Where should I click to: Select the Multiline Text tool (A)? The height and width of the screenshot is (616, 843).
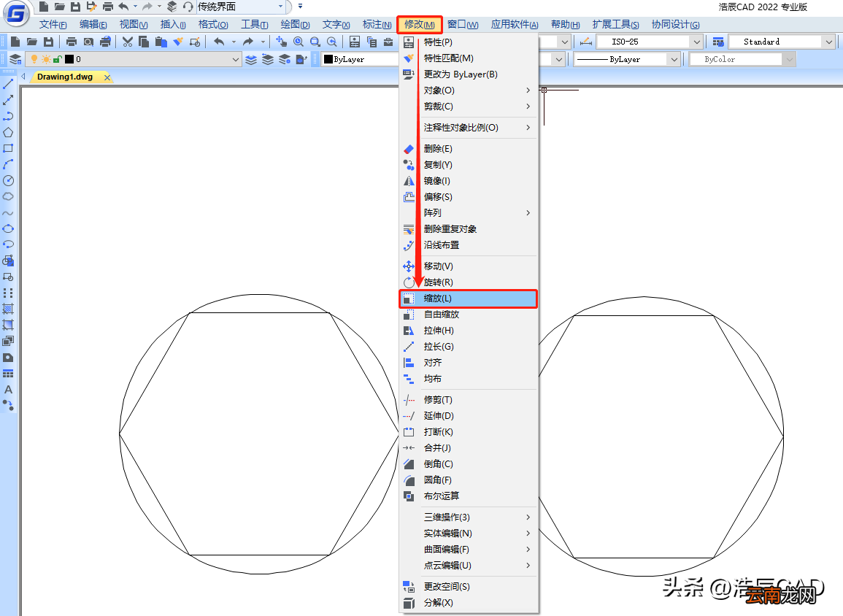(x=8, y=390)
